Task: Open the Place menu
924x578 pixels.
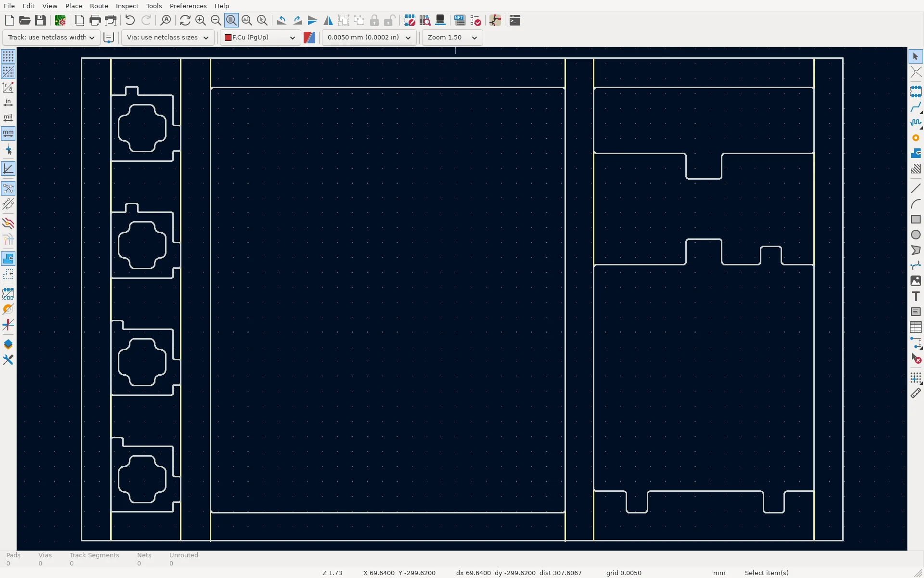Action: coord(74,6)
